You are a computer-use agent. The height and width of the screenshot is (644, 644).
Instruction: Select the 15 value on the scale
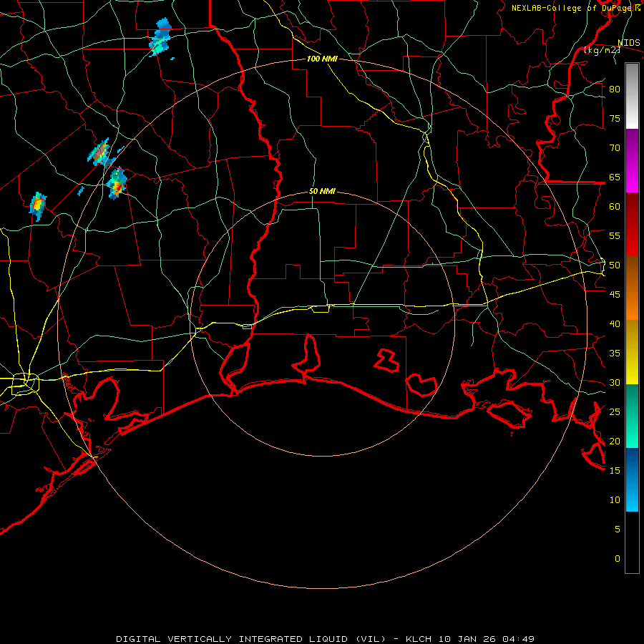[x=615, y=471]
